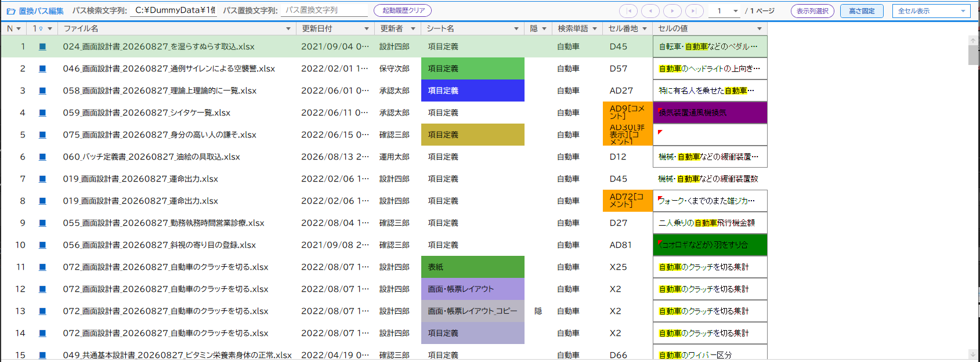The height and width of the screenshot is (362, 980).
Task: Click the blue square icon in row 10
Action: point(42,245)
